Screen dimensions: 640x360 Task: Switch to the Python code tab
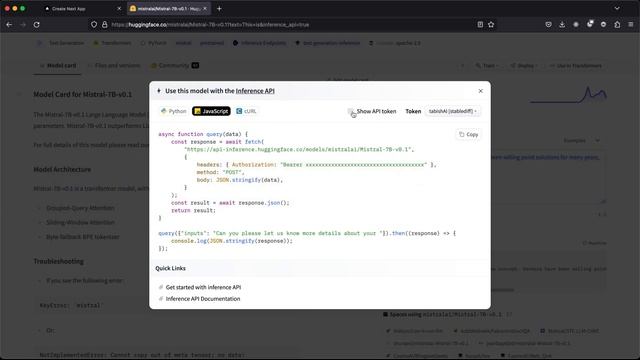173,111
